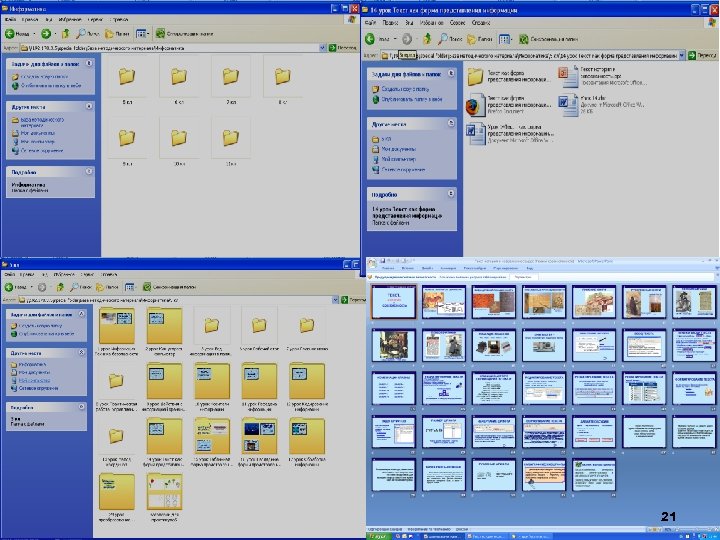Go up one folder level in Информатика window
720x540 pixels.
click(x=66, y=34)
